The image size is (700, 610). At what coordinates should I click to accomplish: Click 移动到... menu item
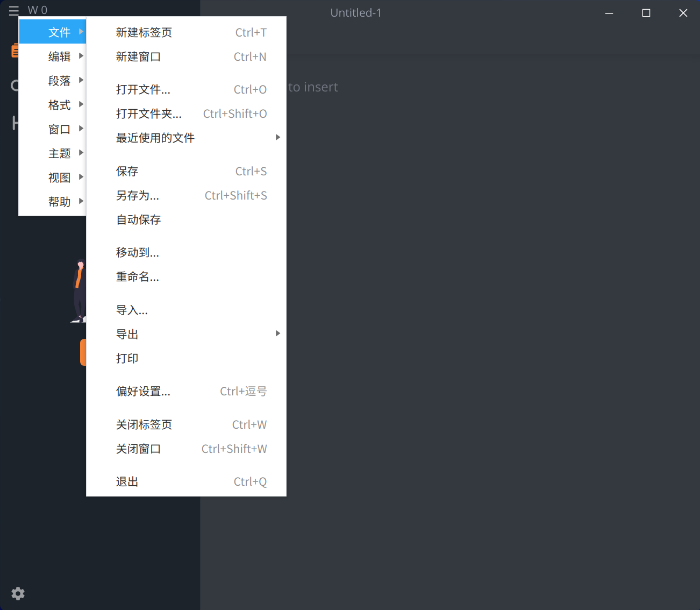(x=186, y=252)
